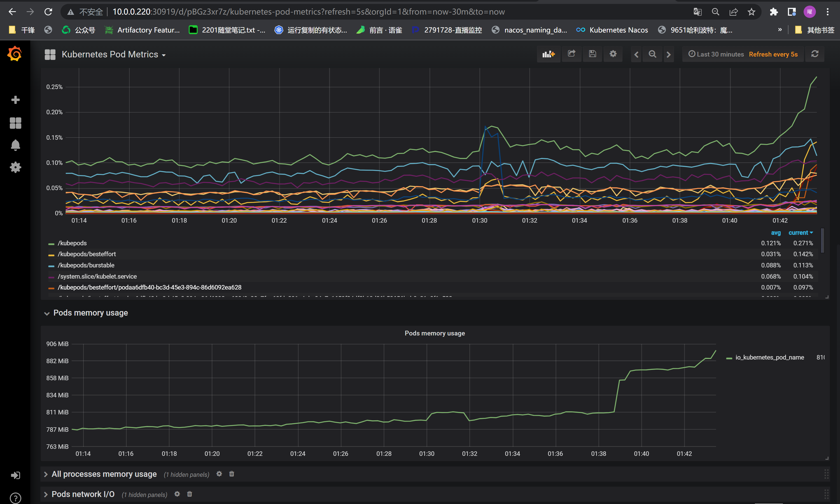840x504 pixels.
Task: Open the browser extensions puzzle icon
Action: click(774, 12)
